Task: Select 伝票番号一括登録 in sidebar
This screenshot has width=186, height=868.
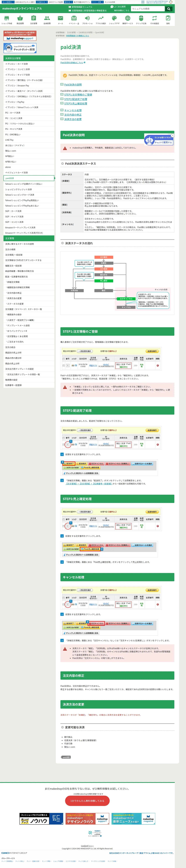Action: click(x=29, y=385)
